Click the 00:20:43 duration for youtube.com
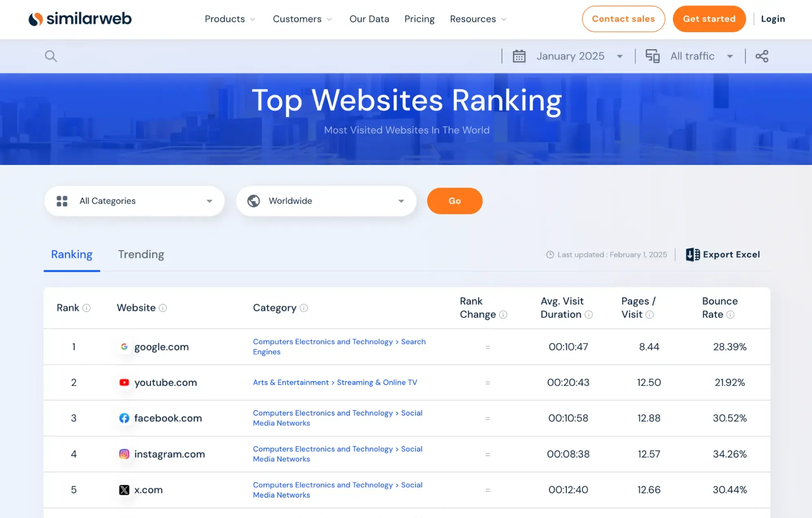Viewport: 812px width, 518px height. pyautogui.click(x=568, y=383)
